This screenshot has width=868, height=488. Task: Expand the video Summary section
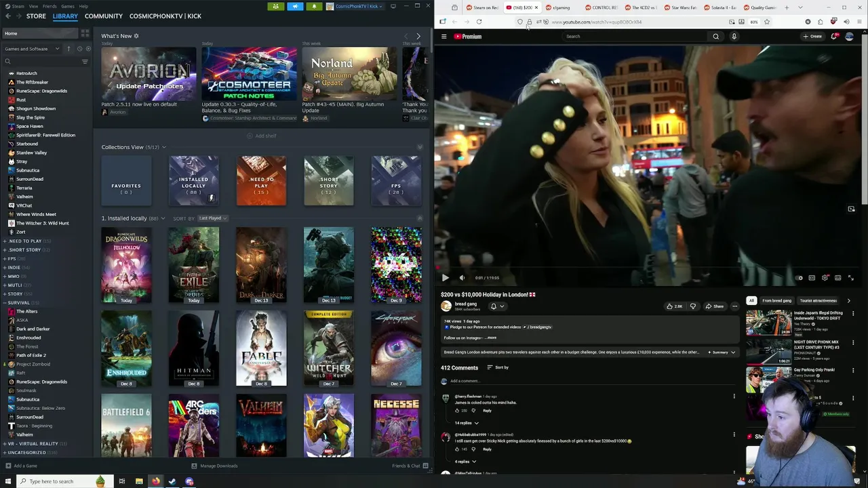pyautogui.click(x=722, y=352)
